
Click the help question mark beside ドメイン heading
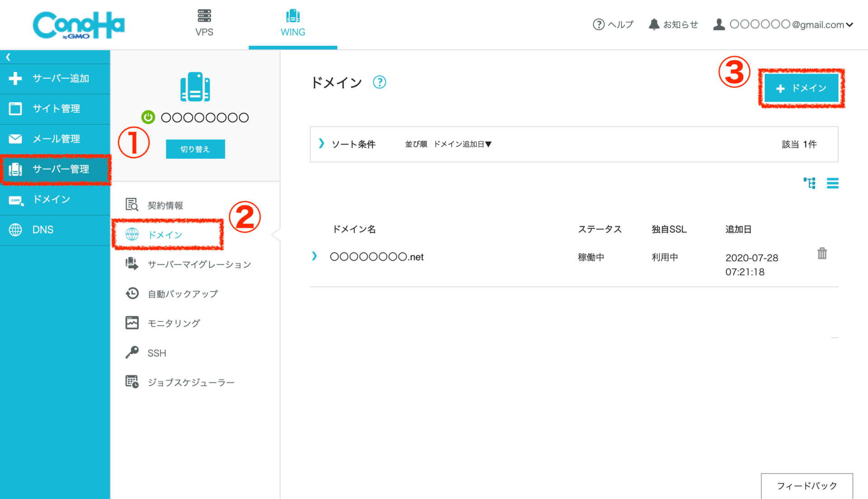[379, 82]
